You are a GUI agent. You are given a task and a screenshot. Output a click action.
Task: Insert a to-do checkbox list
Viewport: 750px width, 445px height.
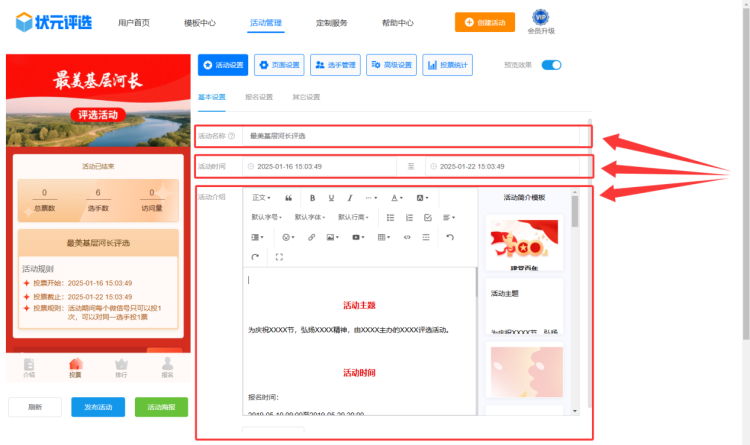click(x=428, y=217)
